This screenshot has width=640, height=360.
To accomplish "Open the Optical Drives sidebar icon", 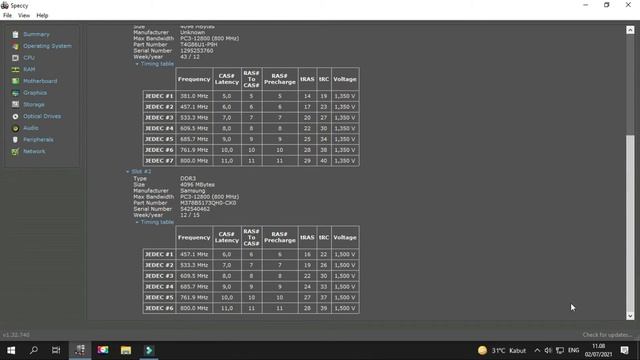I will point(15,116).
